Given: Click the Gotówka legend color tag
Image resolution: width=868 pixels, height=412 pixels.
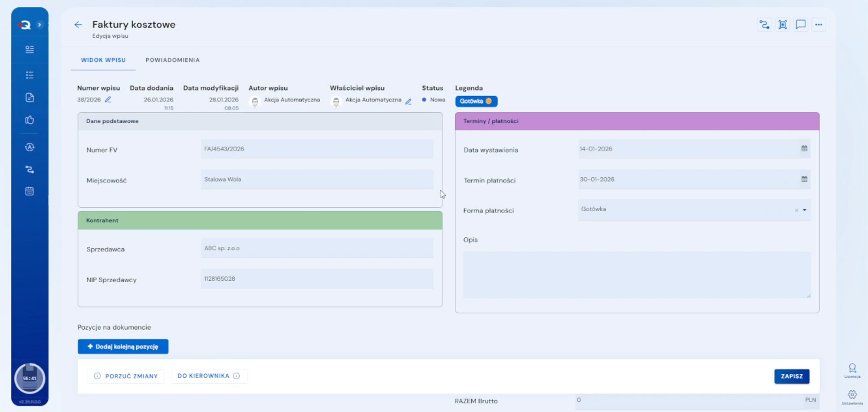Looking at the screenshot, I should coord(476,101).
